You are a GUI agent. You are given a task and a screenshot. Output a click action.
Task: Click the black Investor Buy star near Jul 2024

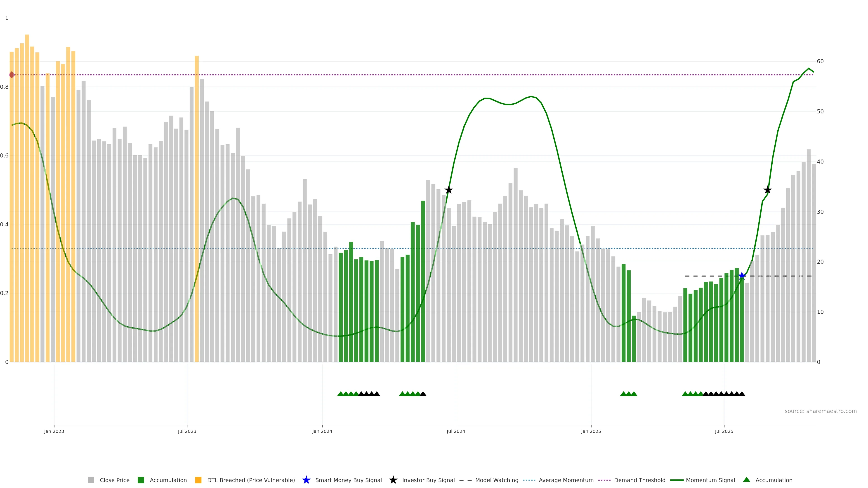[x=448, y=190]
